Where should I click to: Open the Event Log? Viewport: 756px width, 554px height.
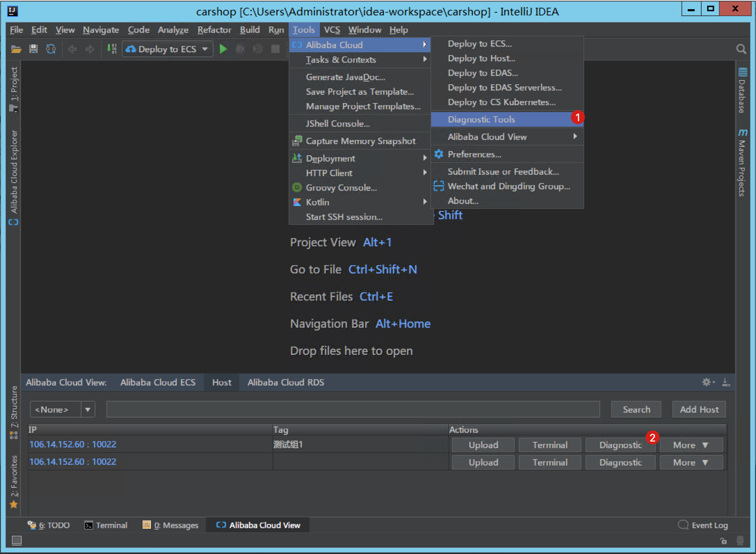point(703,525)
